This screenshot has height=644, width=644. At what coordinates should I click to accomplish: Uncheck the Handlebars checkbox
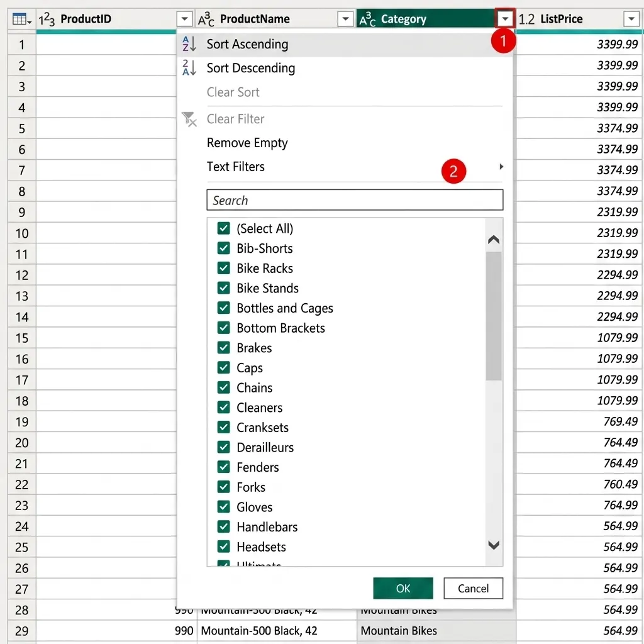pos(224,526)
